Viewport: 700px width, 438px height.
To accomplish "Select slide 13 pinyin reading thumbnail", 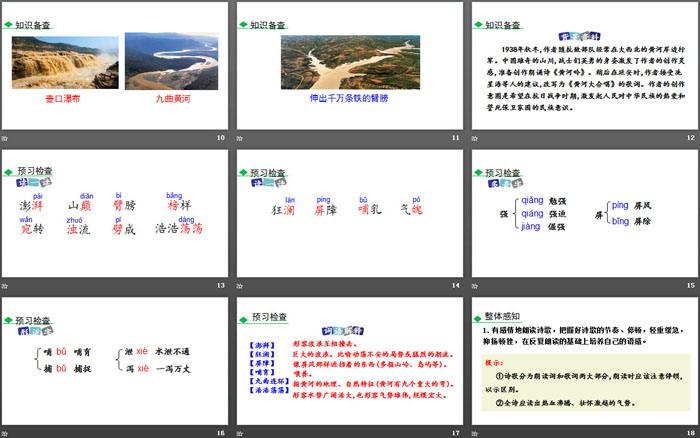I will point(115,212).
